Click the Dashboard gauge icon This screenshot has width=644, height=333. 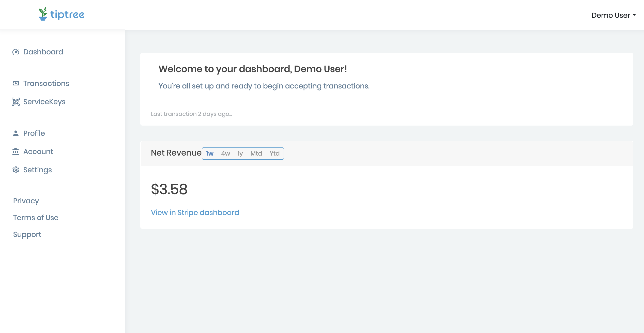click(x=16, y=52)
